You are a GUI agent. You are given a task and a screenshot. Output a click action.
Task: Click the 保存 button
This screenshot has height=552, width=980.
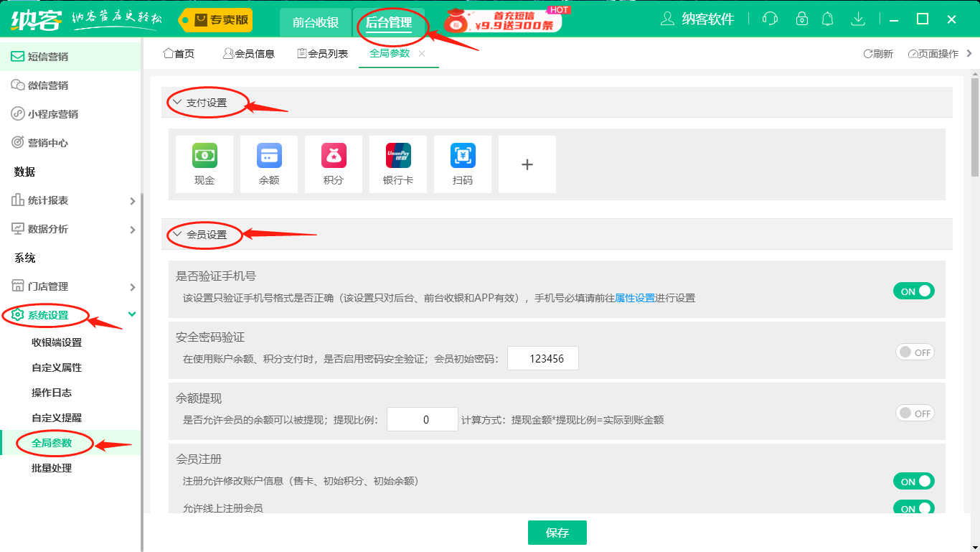tap(557, 533)
